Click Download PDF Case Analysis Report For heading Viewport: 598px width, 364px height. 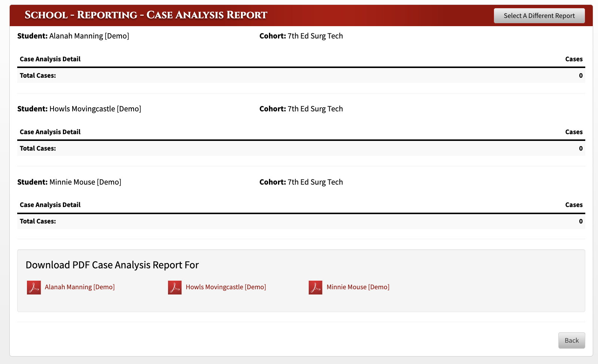coord(112,265)
